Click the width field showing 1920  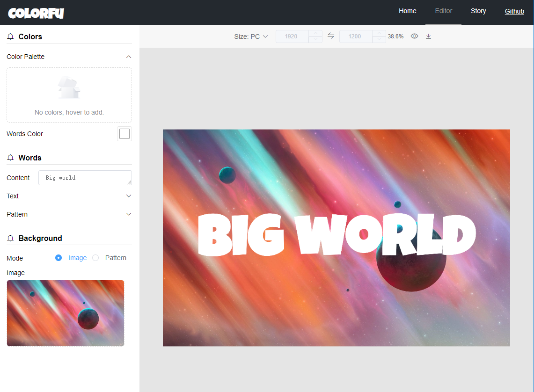point(292,36)
